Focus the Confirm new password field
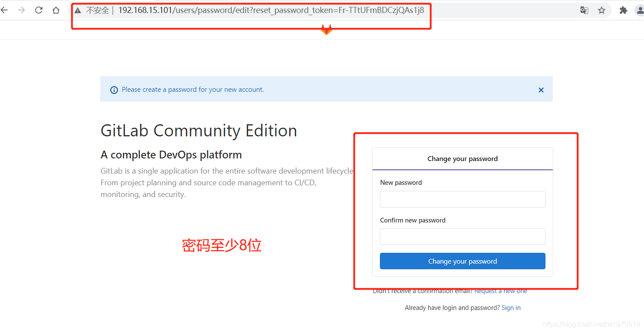This screenshot has height=332, width=644. pyautogui.click(x=462, y=237)
